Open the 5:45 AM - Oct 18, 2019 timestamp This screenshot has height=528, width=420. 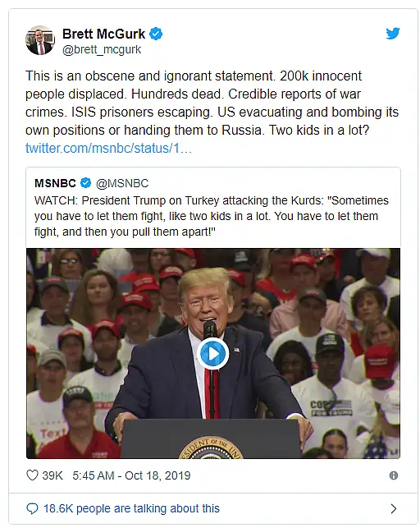[131, 475]
